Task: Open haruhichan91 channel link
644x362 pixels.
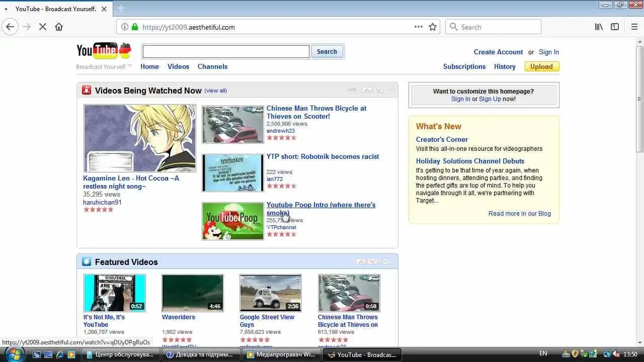Action: pos(102,203)
